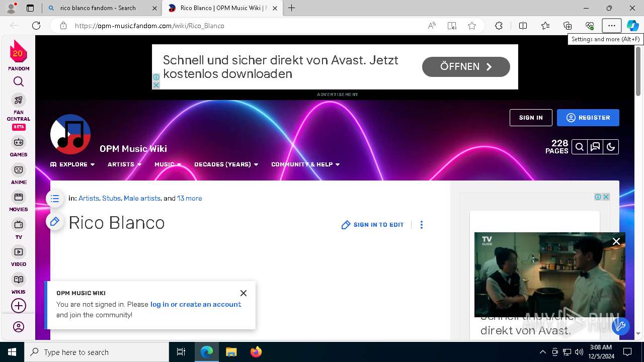This screenshot has width=644, height=362.
Task: Expand the 13 more categories link
Action: pos(189,199)
